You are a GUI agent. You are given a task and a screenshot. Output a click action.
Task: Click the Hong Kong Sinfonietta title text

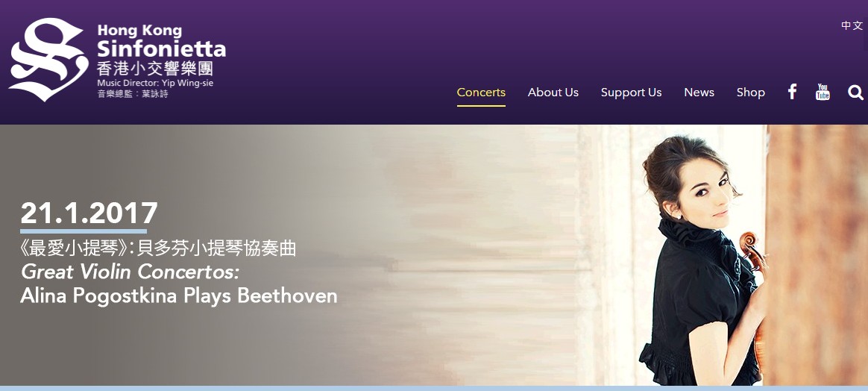(x=162, y=41)
